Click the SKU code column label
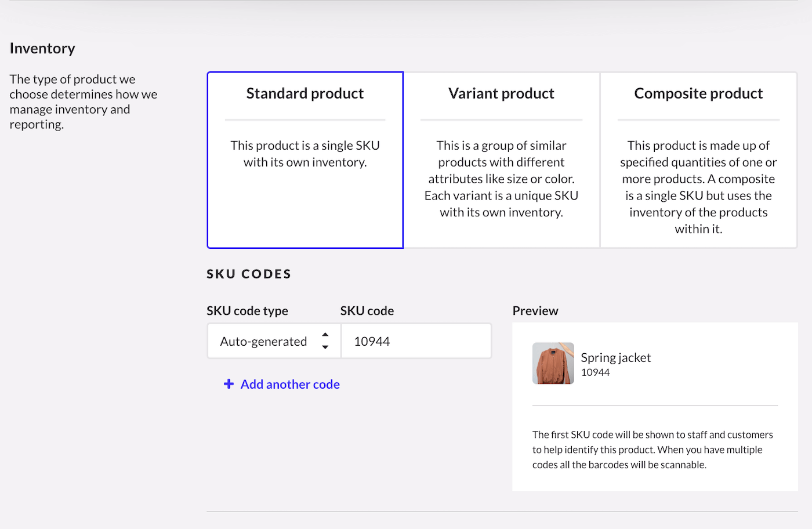 pos(367,310)
